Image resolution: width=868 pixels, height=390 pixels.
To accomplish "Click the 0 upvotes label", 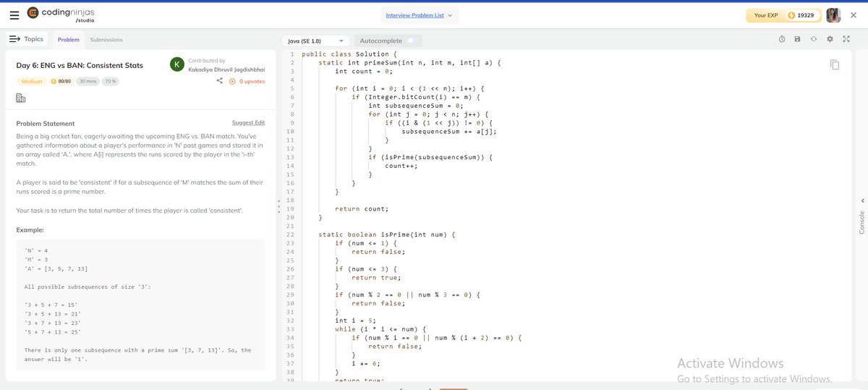I will (x=252, y=81).
